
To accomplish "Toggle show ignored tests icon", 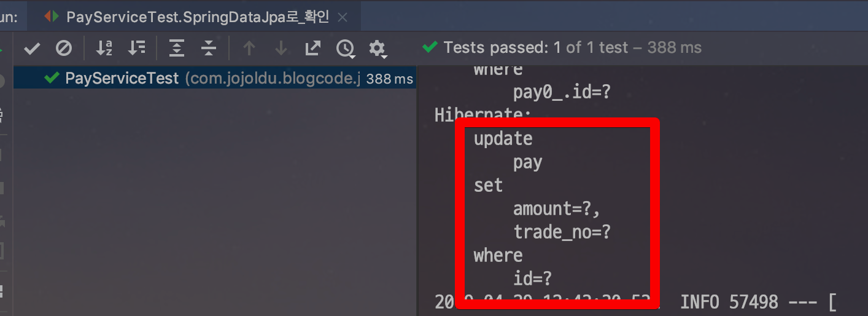I will [64, 48].
